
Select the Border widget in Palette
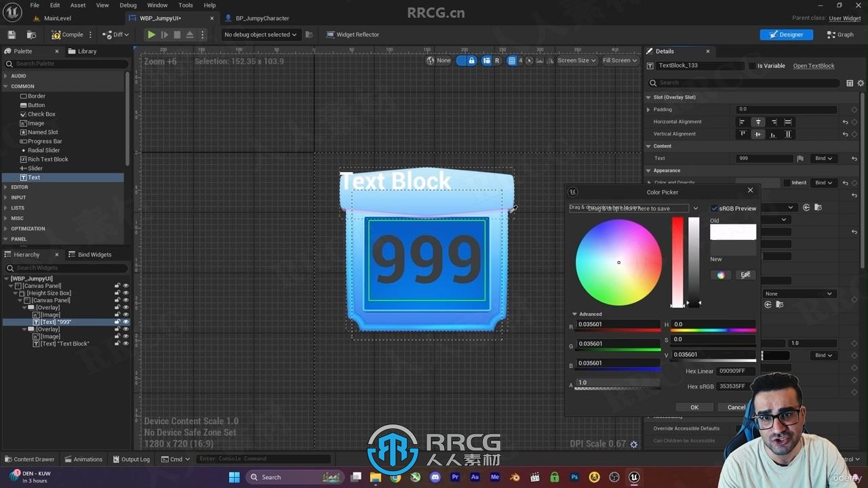click(37, 96)
